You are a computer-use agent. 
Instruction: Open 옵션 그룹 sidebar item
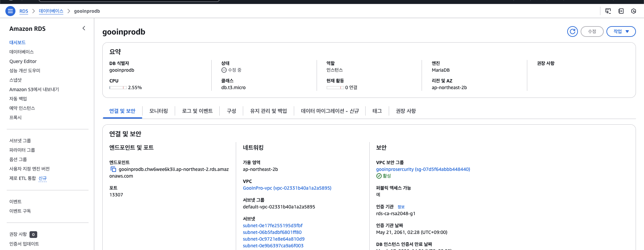(18, 160)
